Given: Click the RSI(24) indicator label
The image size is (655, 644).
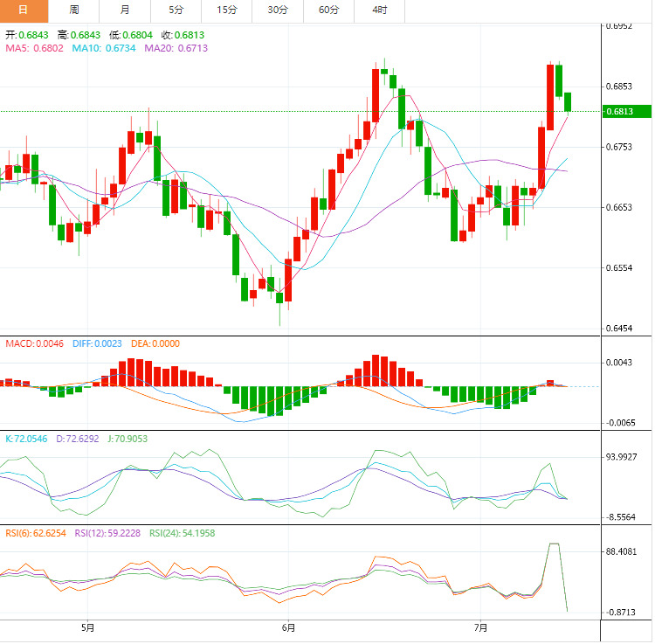Looking at the screenshot, I should pos(183,532).
